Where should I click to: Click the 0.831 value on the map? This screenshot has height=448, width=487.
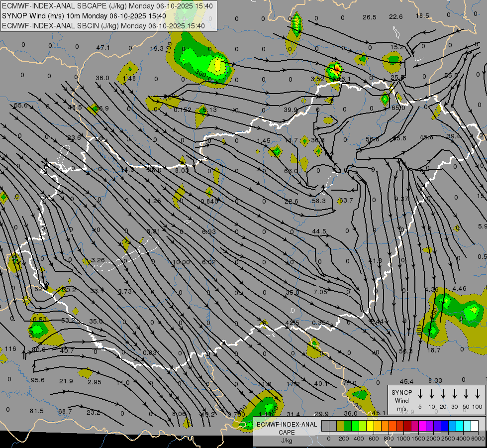point(152,353)
